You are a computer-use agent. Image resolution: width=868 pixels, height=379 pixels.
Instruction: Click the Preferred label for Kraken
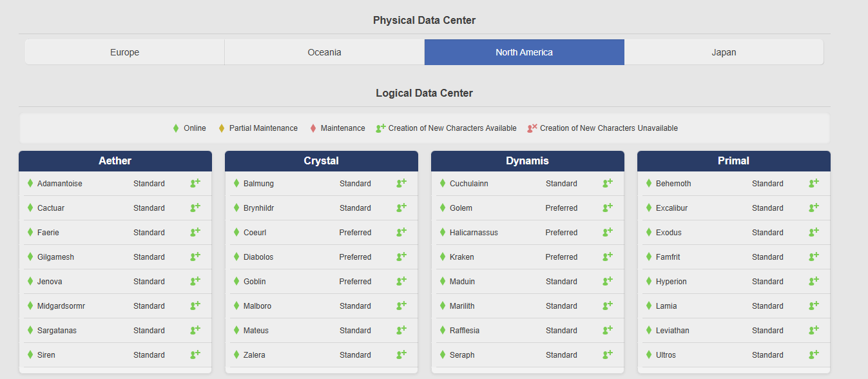point(561,257)
